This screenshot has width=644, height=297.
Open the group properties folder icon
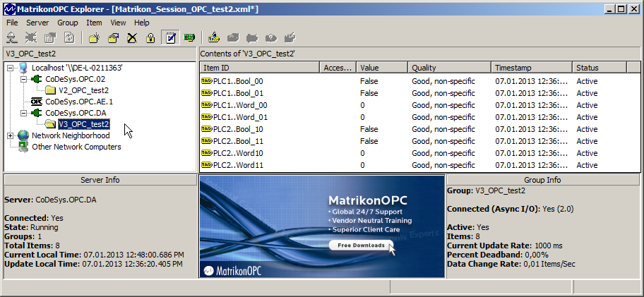pos(113,38)
